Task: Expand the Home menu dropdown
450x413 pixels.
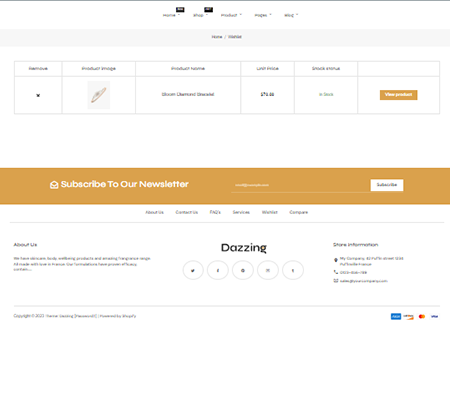Action: (x=171, y=15)
